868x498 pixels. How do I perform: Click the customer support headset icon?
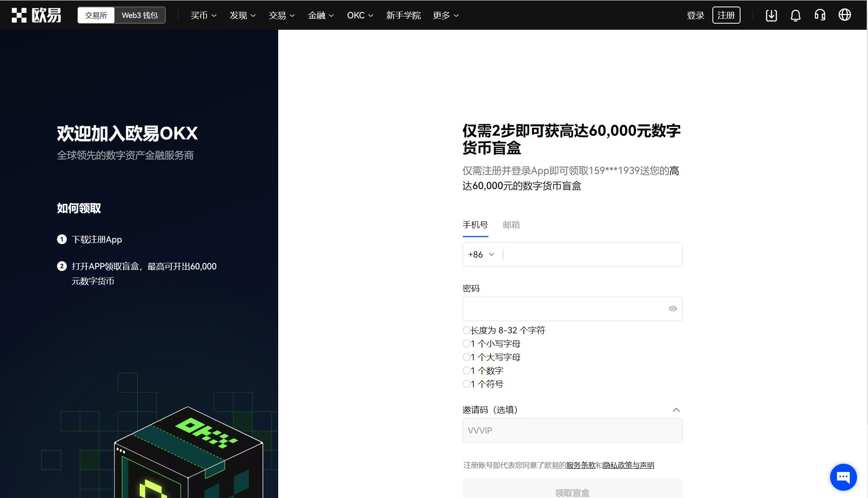820,15
